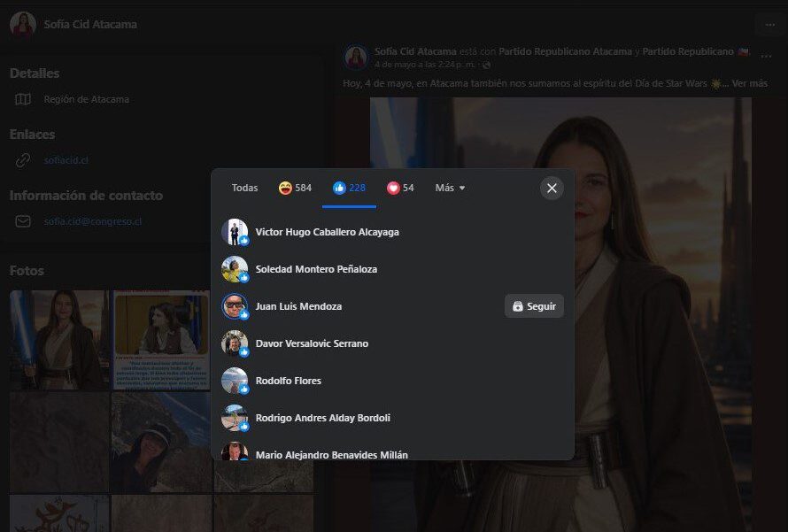This screenshot has height=532, width=788.
Task: Open Rodrigo Andres Alday Bordoli's avatar
Action: (235, 418)
